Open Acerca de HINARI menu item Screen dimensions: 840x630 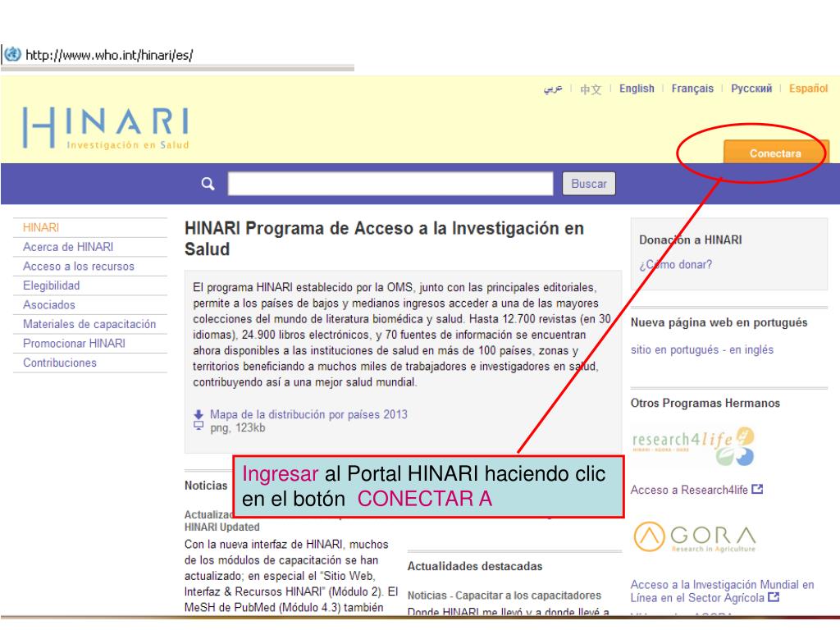(68, 247)
